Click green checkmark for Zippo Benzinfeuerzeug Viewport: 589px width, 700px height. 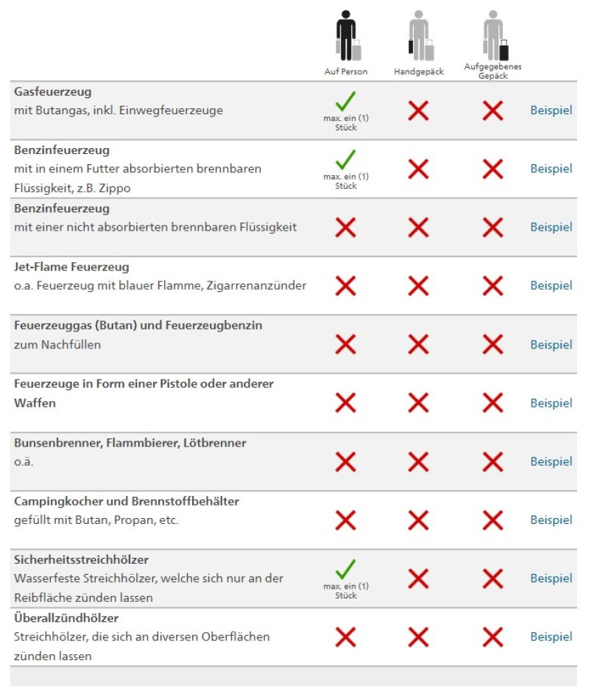(x=346, y=160)
